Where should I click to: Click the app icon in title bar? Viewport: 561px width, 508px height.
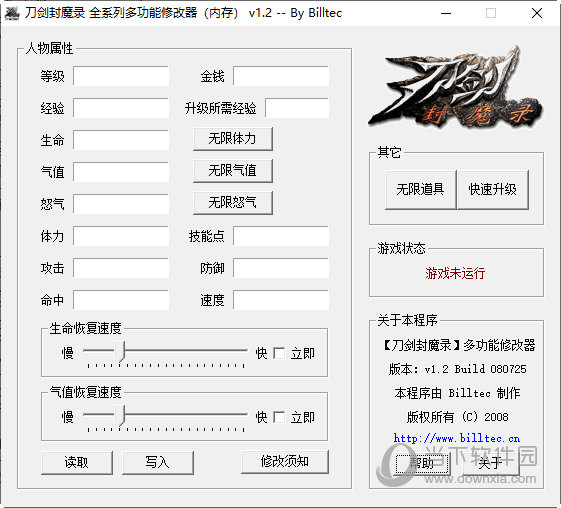coord(12,14)
